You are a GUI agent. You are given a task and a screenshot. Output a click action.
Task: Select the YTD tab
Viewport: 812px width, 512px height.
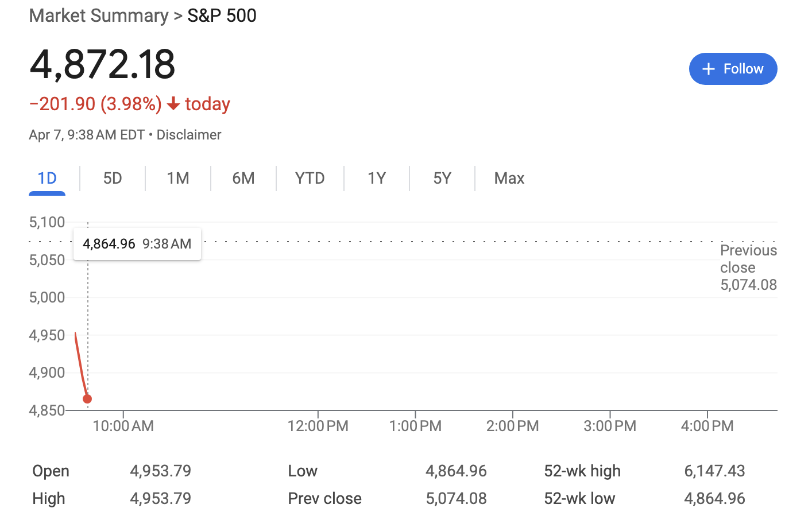pos(310,179)
